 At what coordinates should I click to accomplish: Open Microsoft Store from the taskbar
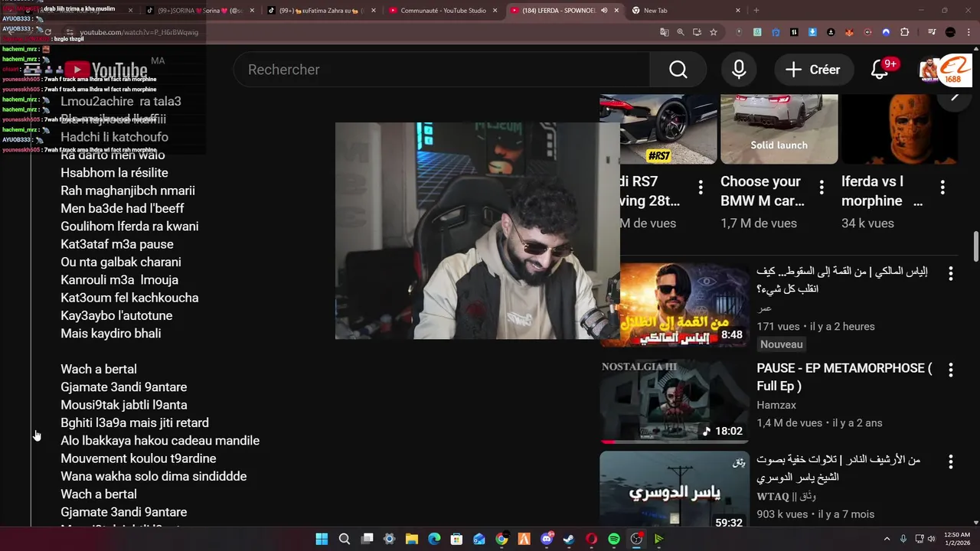pyautogui.click(x=456, y=540)
